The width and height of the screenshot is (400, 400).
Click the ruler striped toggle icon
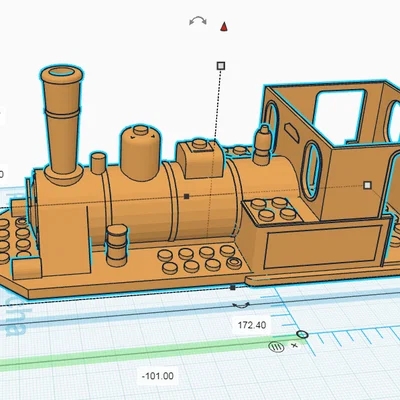pos(276,347)
